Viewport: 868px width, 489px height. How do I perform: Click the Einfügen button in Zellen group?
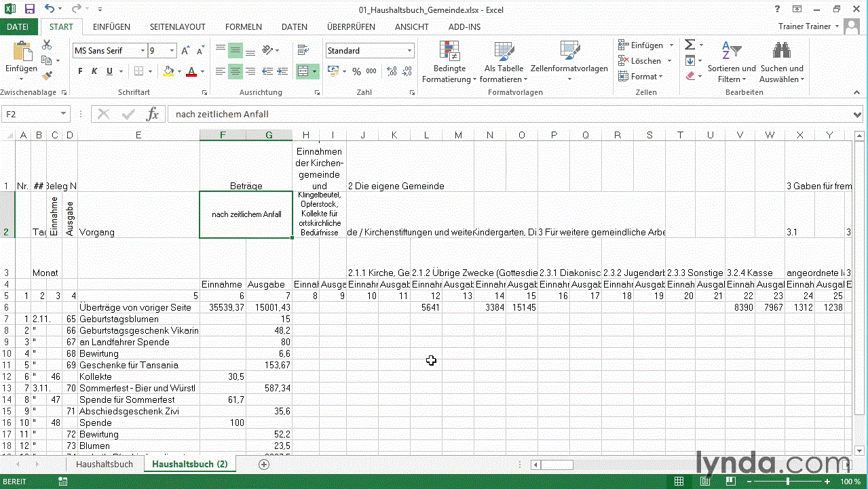(x=641, y=45)
